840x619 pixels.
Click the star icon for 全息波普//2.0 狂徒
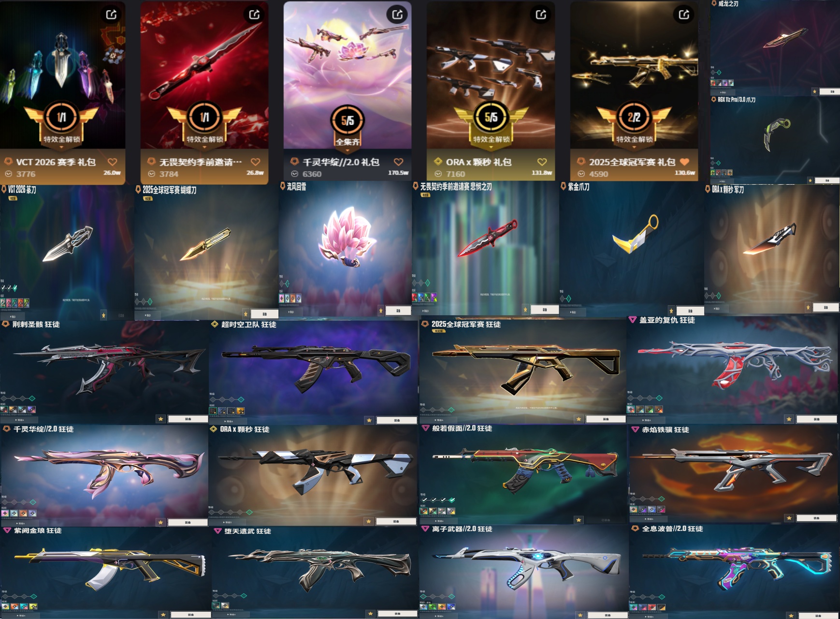791,616
